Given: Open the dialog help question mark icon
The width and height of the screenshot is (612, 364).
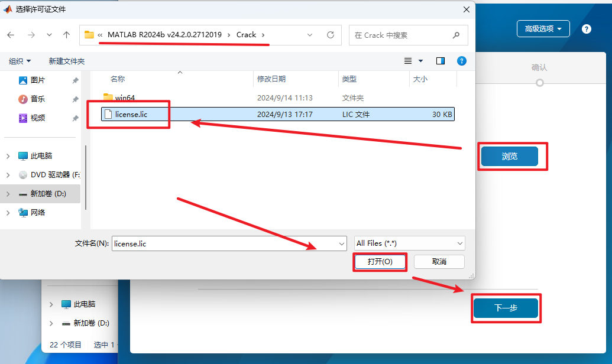Looking at the screenshot, I should [462, 61].
